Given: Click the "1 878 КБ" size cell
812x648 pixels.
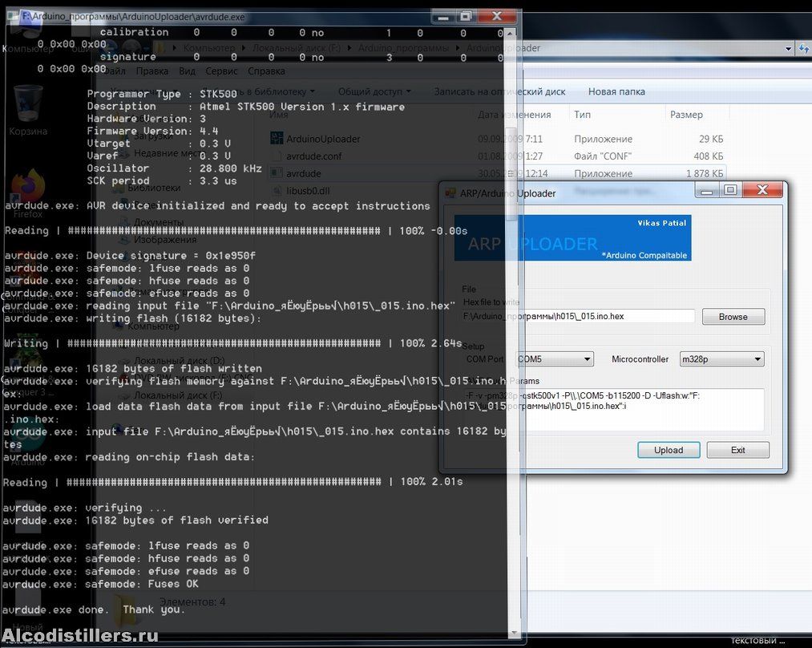Looking at the screenshot, I should 705,173.
